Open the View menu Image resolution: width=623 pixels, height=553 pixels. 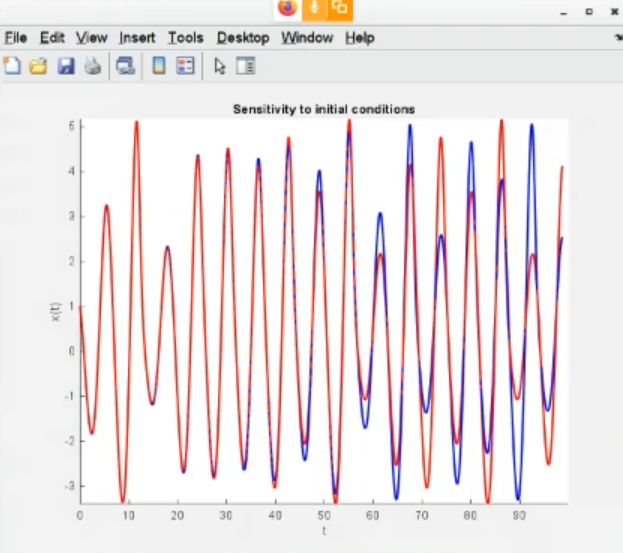point(91,38)
